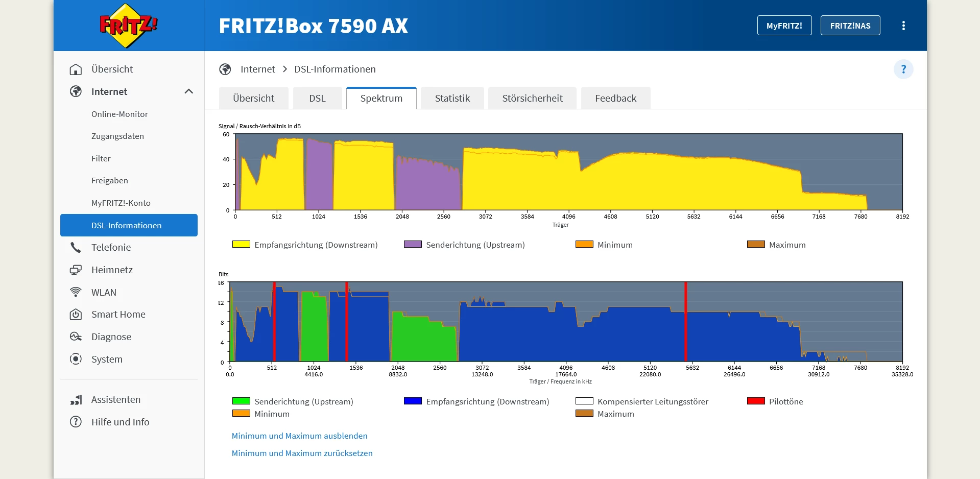980x479 pixels.
Task: Click blue Empfangsrichtung swatch in Bits legend
Action: tap(413, 401)
